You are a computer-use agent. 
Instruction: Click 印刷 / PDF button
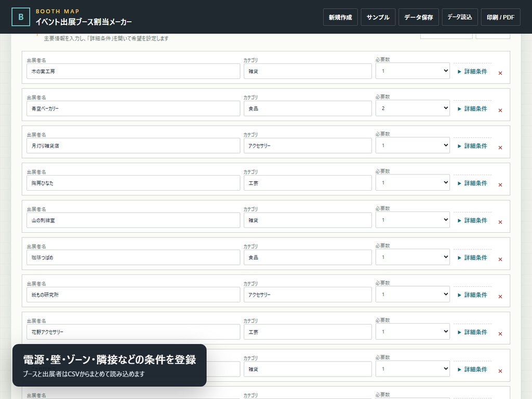click(500, 17)
